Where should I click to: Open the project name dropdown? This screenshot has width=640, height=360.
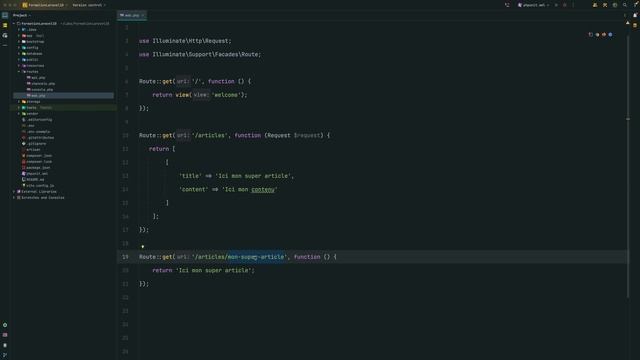[x=45, y=5]
